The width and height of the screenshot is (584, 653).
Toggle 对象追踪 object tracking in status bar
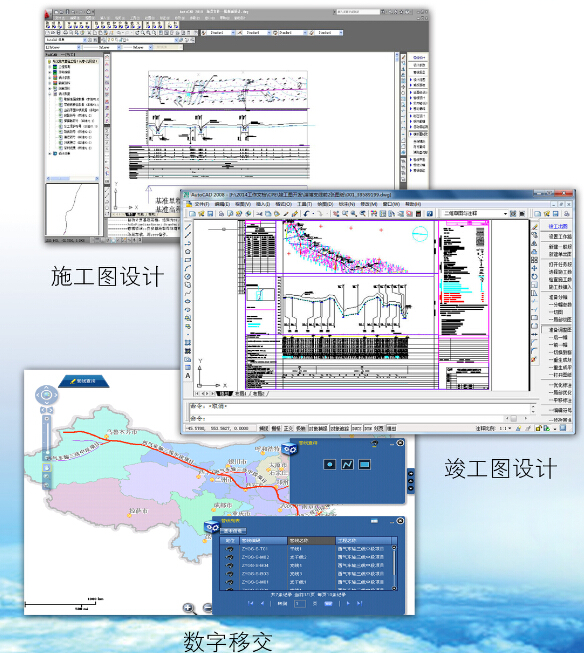[x=339, y=428]
